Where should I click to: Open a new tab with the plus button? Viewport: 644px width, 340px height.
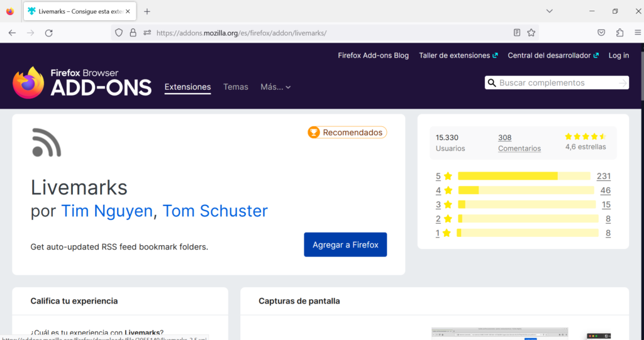click(x=147, y=11)
